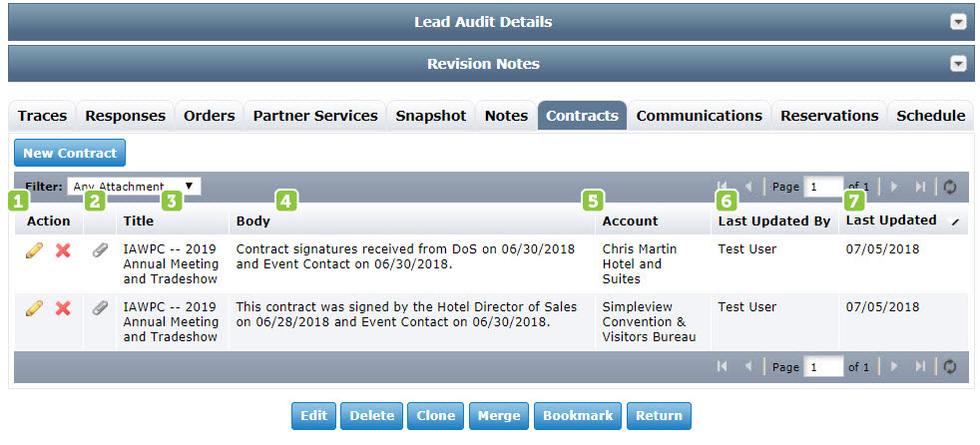Sort by the Last Updated By column header
980x445 pixels.
pos(774,221)
